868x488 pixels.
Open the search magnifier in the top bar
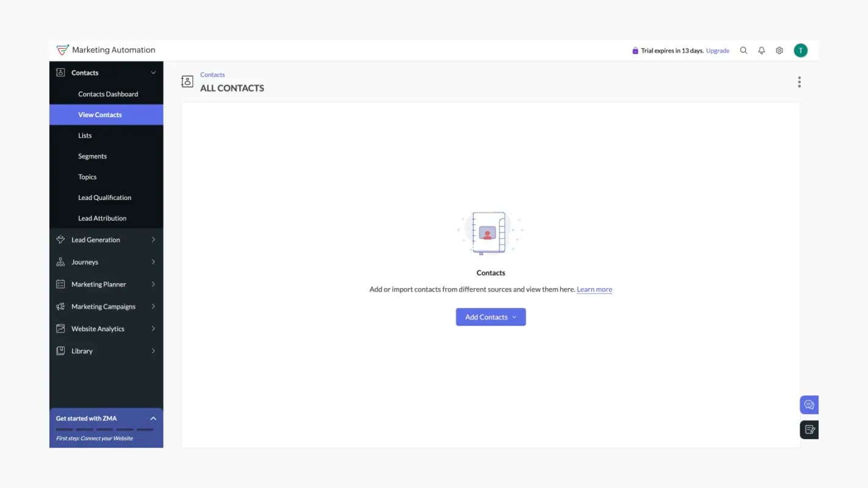tap(743, 51)
